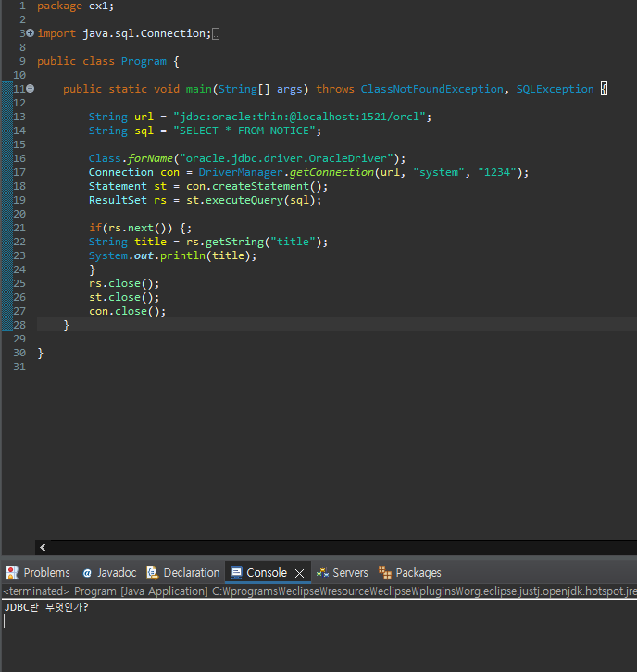Click the "1234" password string
637x672 pixels.
click(x=497, y=172)
